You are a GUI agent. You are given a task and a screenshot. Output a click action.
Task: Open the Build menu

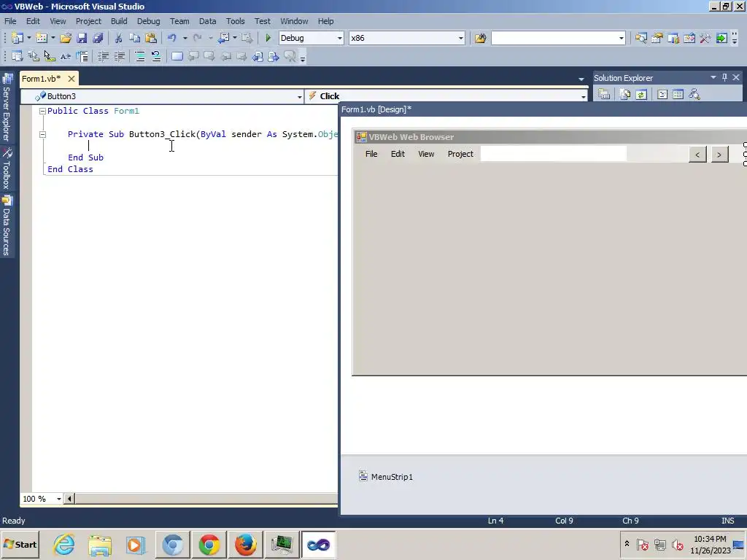(x=119, y=21)
